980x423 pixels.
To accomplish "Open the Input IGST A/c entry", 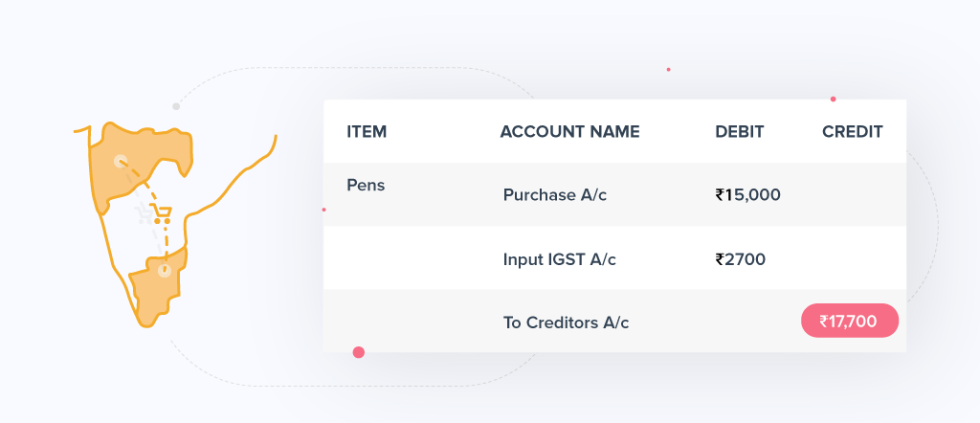I will [x=560, y=258].
